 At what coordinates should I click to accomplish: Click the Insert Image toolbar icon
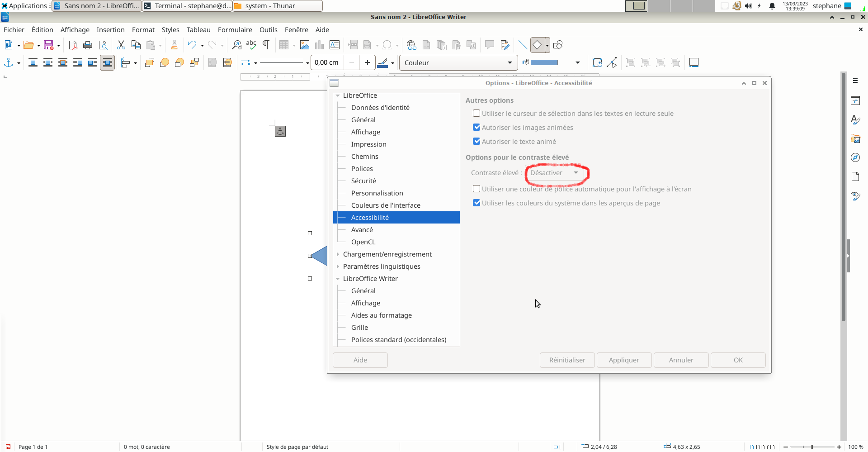(305, 45)
